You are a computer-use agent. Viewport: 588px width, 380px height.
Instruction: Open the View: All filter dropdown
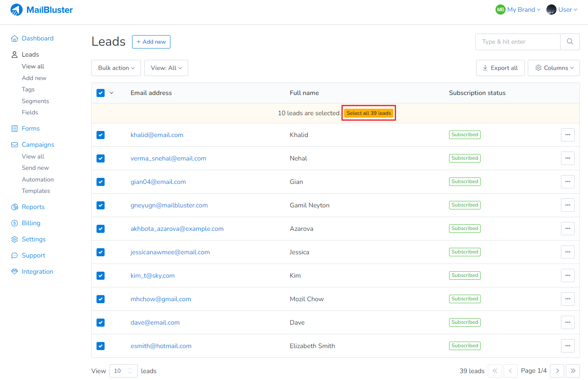[166, 68]
